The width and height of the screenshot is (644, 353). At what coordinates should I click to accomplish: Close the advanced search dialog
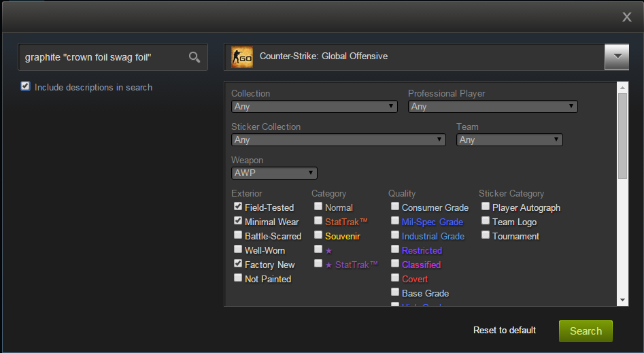pos(627,17)
